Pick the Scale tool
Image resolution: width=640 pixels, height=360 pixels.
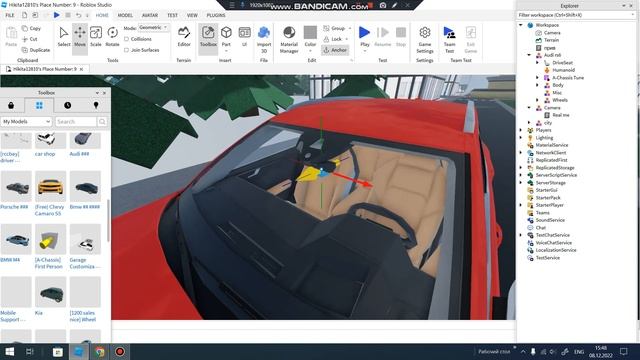click(x=96, y=37)
